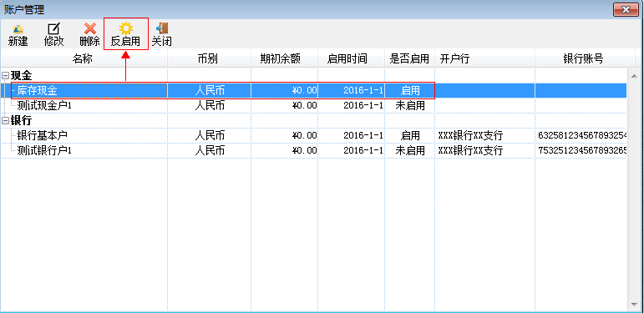Click 开户行 cell of 测试银行户1 row
The image size is (644, 313).
tap(470, 150)
